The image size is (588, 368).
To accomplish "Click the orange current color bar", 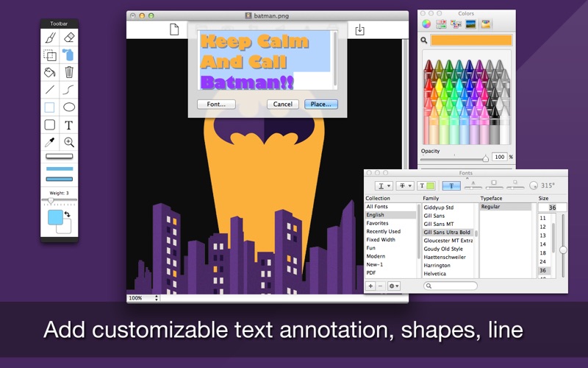I will pos(471,40).
